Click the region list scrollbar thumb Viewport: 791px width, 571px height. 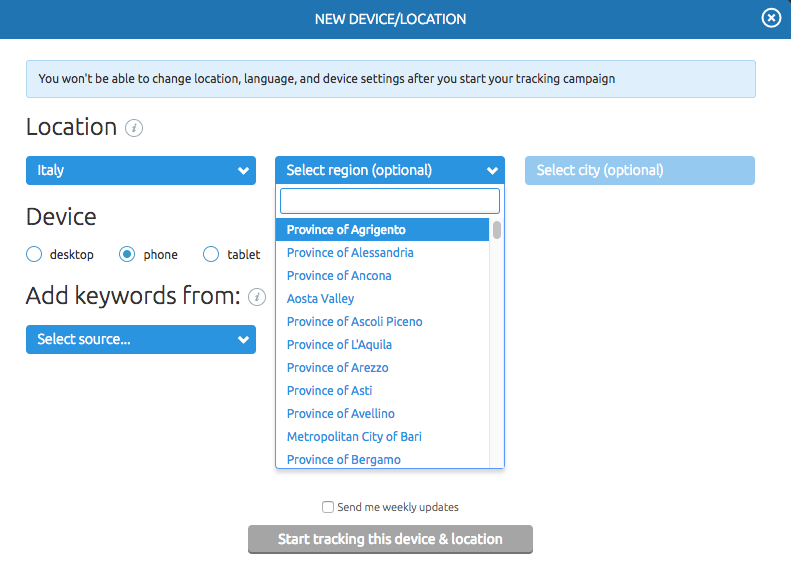tap(497, 230)
